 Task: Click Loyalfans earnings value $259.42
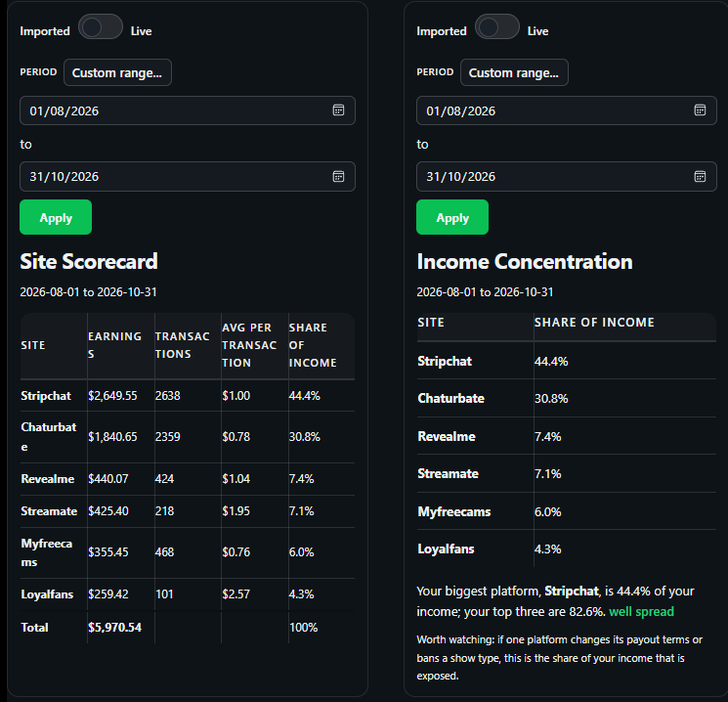coord(108,594)
